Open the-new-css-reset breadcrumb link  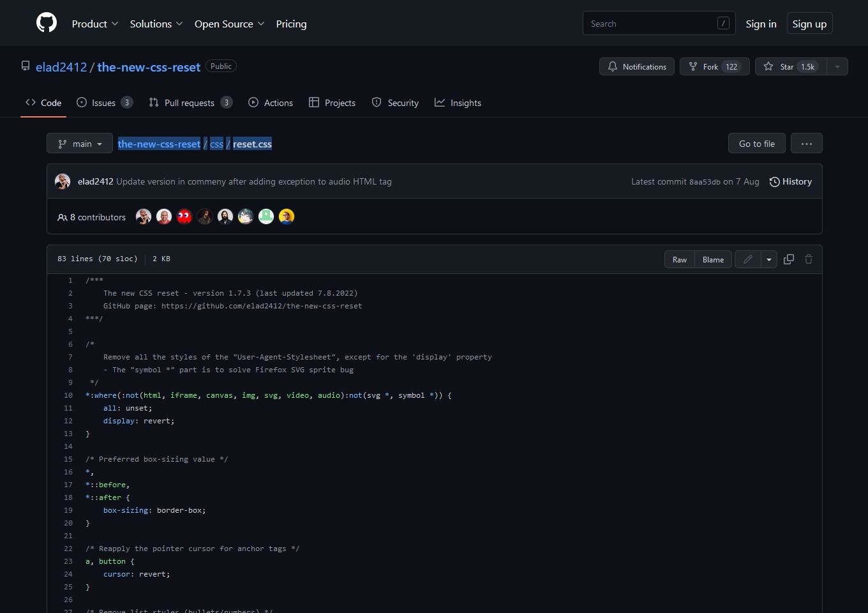point(159,144)
